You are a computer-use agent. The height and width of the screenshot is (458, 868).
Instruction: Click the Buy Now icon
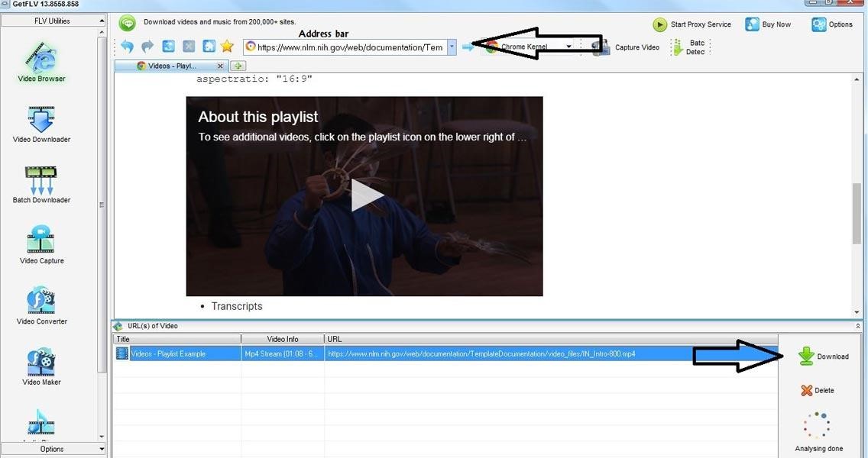tap(752, 24)
